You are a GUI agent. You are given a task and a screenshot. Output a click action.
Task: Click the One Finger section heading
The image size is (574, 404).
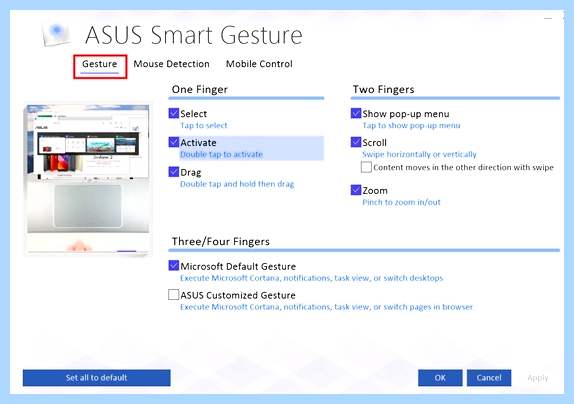click(200, 90)
